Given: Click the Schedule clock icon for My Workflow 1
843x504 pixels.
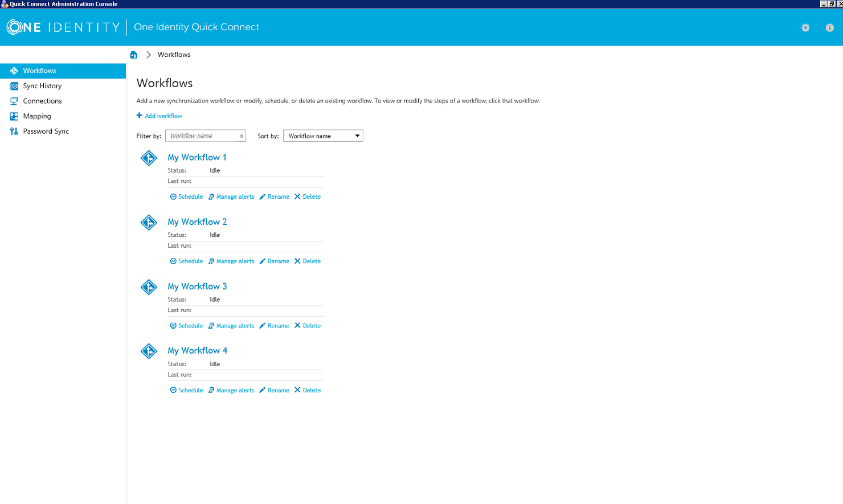Looking at the screenshot, I should point(173,196).
